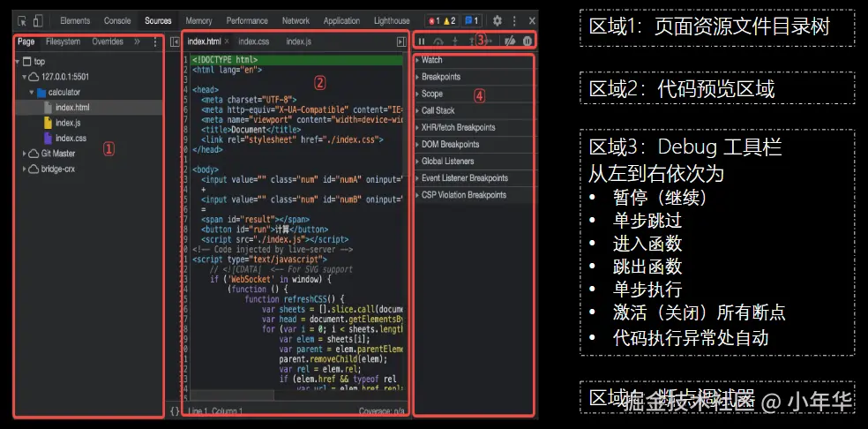Screen dimensions: 868x429
Task: Click the purple index.css file icon
Action: tap(48, 138)
